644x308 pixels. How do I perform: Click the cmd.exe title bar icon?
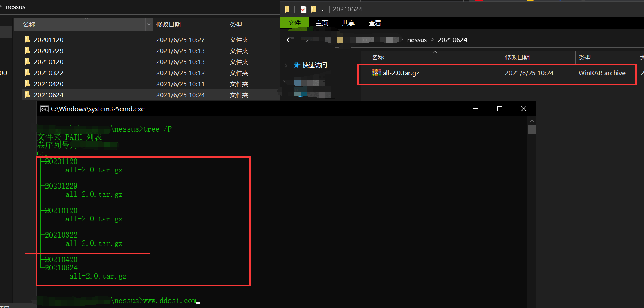point(44,109)
